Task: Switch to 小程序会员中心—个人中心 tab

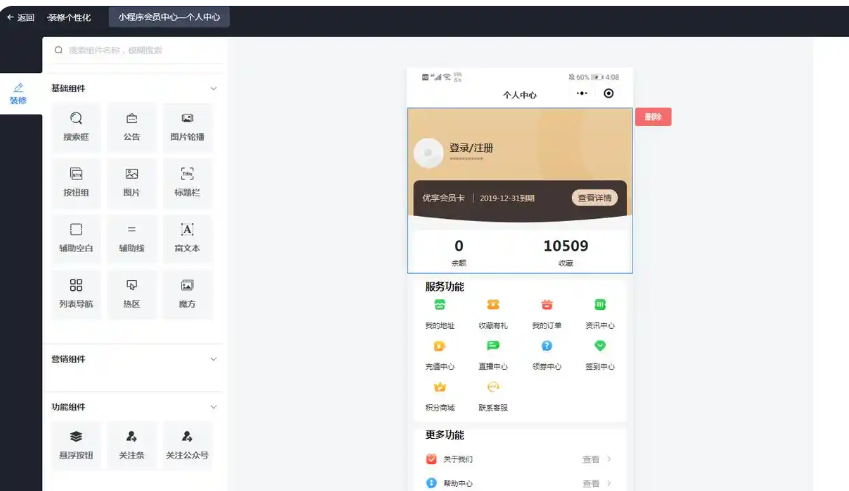Action: tap(169, 17)
